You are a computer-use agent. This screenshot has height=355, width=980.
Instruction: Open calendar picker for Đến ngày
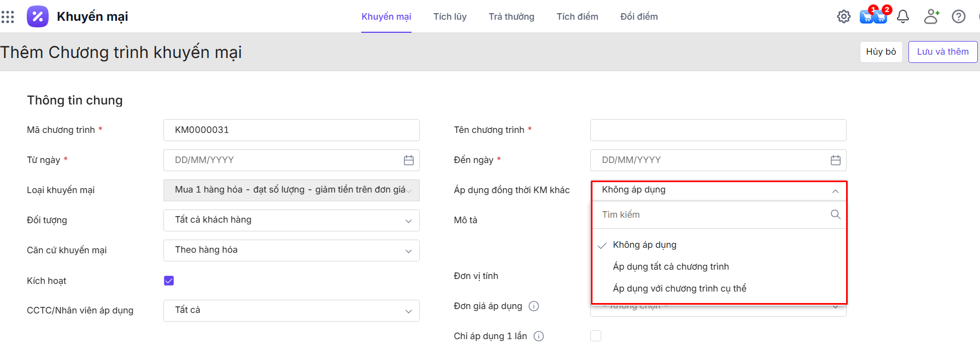coord(835,160)
